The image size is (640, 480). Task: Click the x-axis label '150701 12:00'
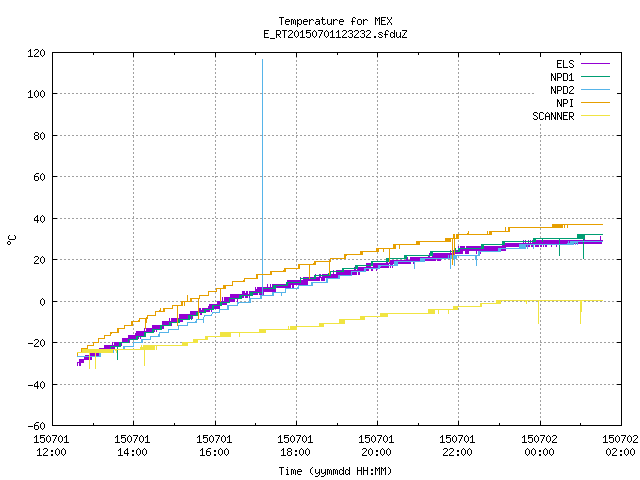[51, 446]
